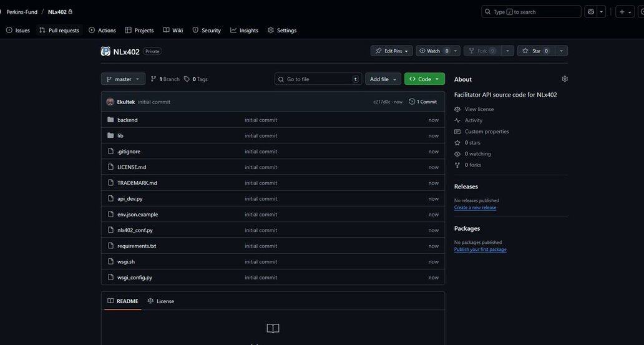
Task: Click the Create a new release link
Action: point(475,208)
